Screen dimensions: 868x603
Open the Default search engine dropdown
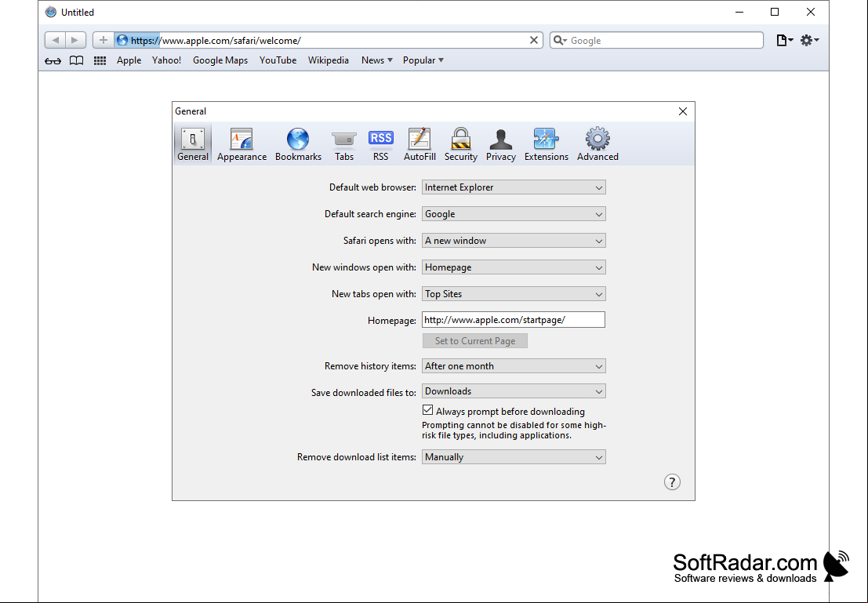[514, 214]
